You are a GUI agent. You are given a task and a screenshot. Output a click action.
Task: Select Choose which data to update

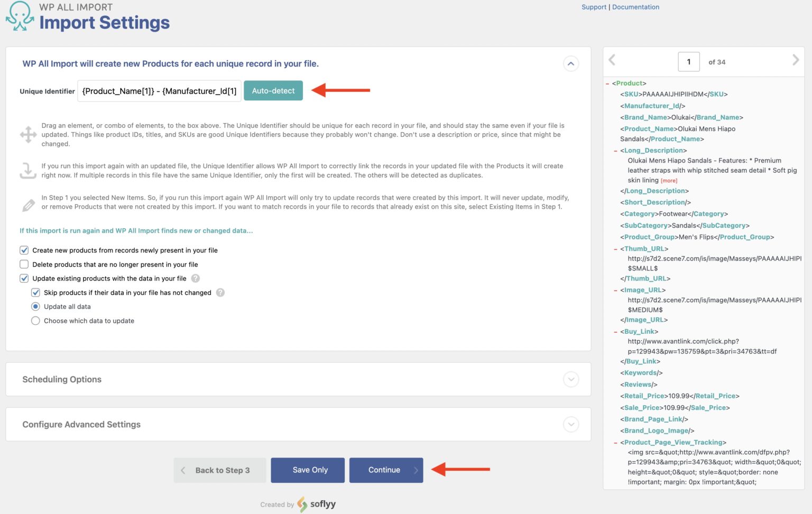click(x=35, y=321)
